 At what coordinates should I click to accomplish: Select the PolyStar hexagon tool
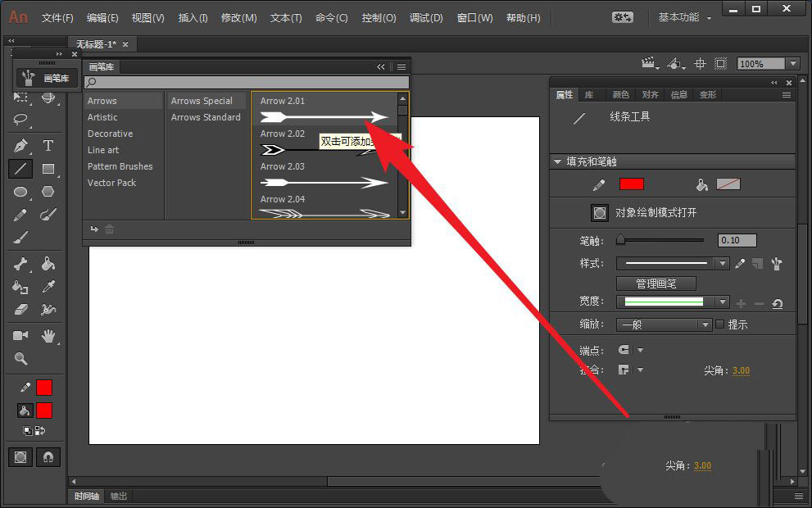click(48, 192)
